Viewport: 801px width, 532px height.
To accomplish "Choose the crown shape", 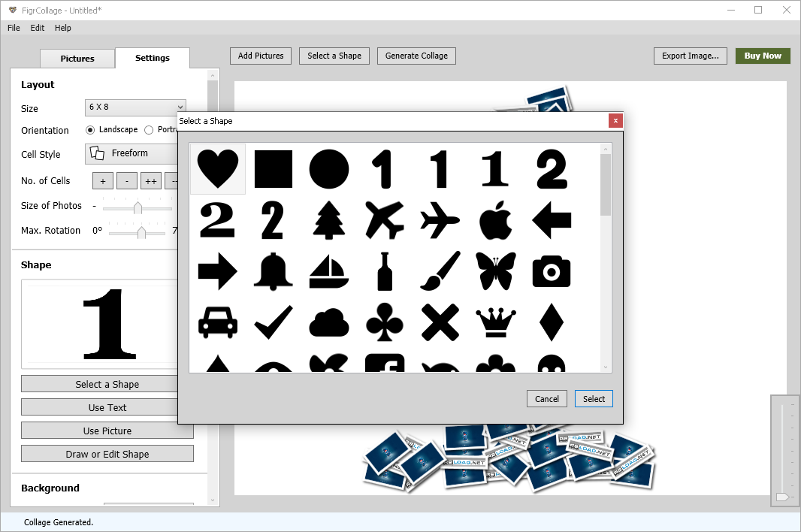I will (495, 322).
